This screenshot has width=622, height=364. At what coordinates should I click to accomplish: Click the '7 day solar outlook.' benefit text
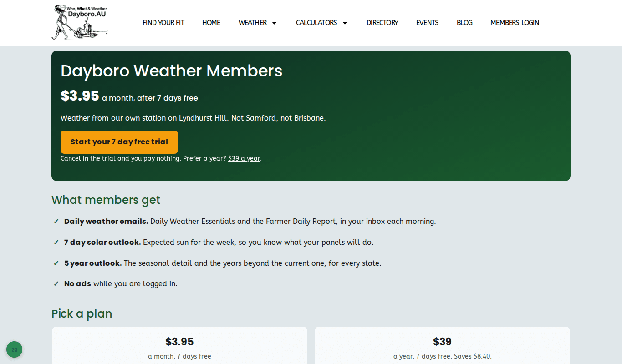[102, 243]
